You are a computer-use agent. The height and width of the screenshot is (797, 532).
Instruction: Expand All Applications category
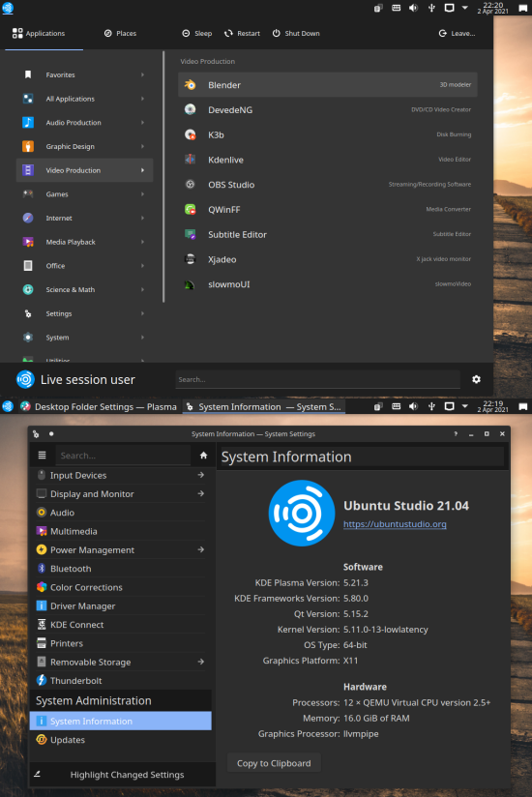84,99
